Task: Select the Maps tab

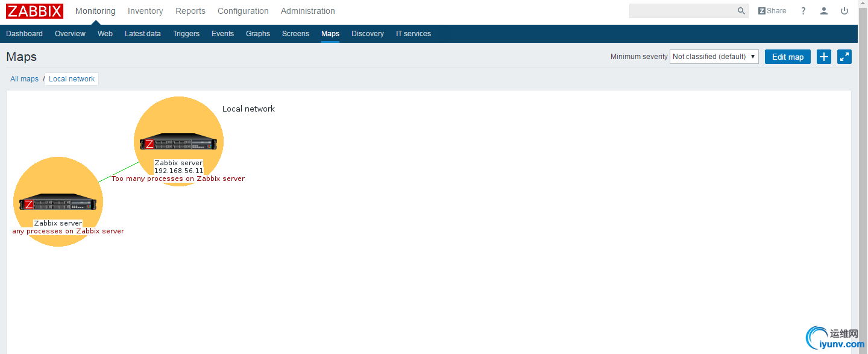Action: (330, 34)
